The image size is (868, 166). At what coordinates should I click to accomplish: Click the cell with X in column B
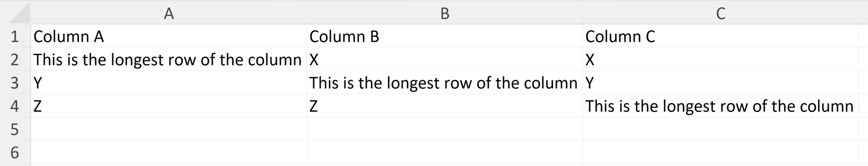445,59
